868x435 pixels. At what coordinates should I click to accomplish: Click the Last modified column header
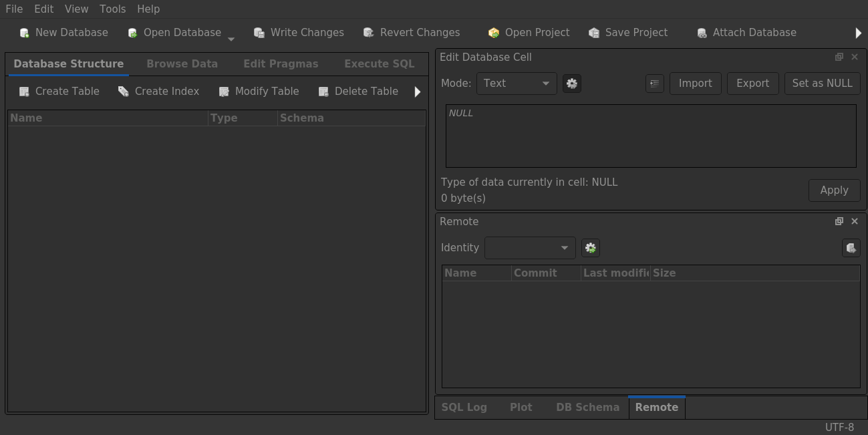point(616,273)
